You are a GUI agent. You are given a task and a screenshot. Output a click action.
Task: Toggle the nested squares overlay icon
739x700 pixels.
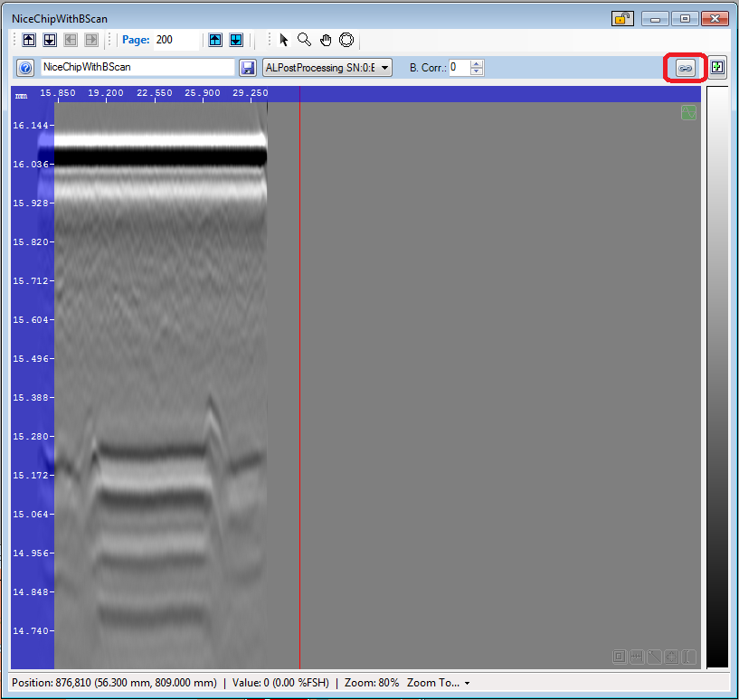(619, 657)
